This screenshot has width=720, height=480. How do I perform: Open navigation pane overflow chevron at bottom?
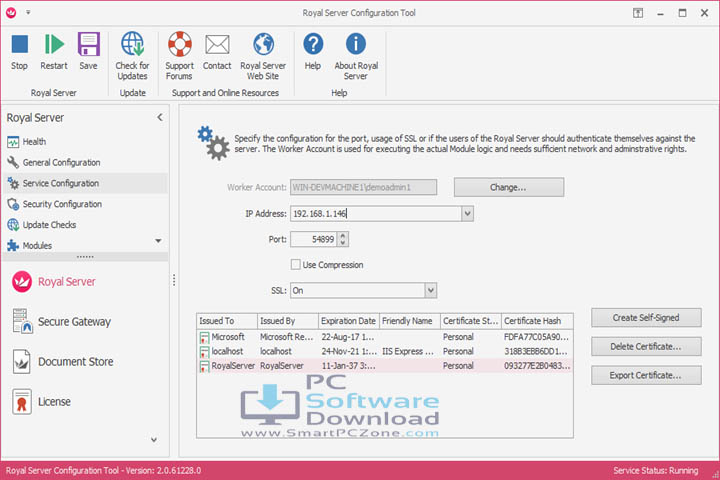coord(154,440)
